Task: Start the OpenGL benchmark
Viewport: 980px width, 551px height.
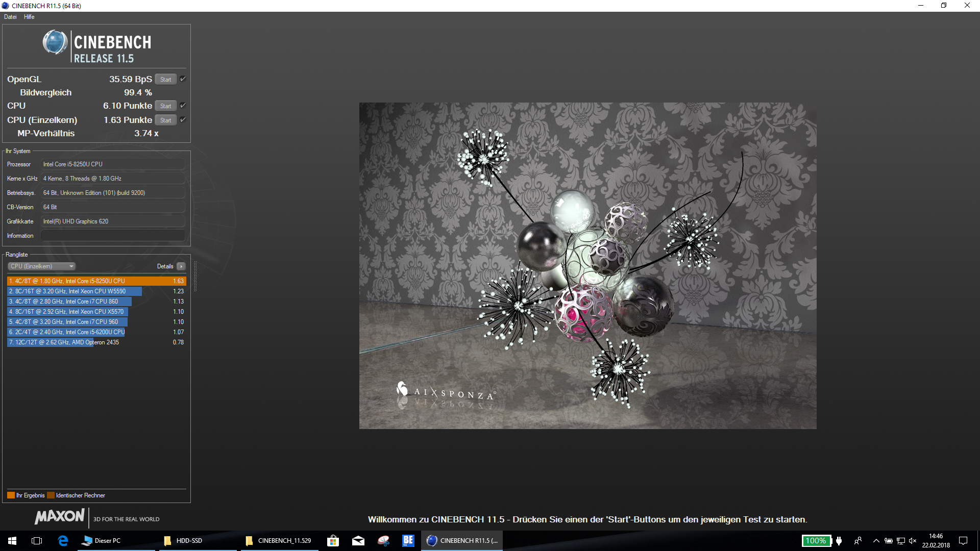Action: [x=165, y=80]
